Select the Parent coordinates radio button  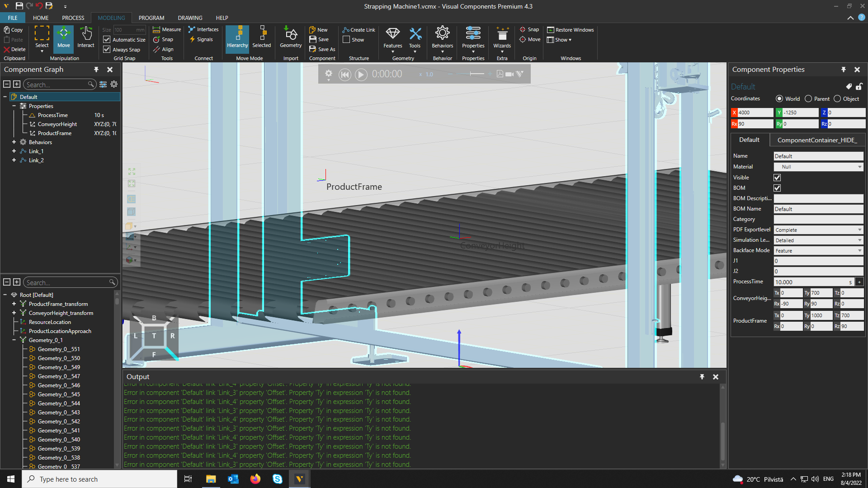click(x=808, y=99)
